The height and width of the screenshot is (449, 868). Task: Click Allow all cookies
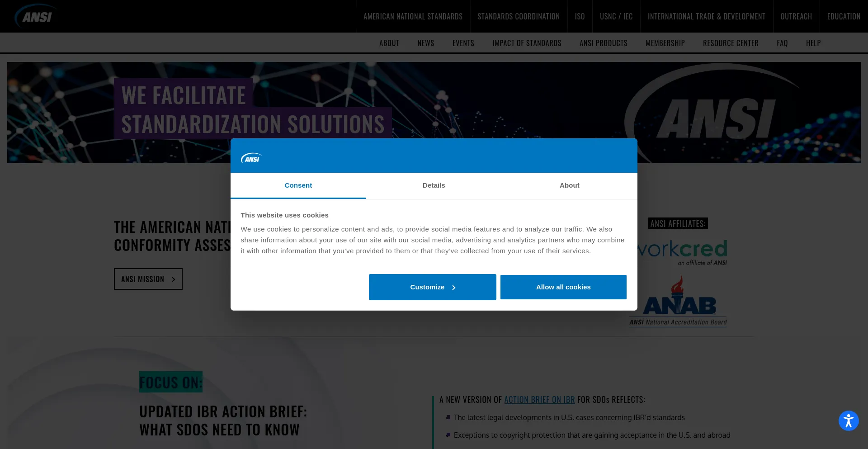(563, 287)
